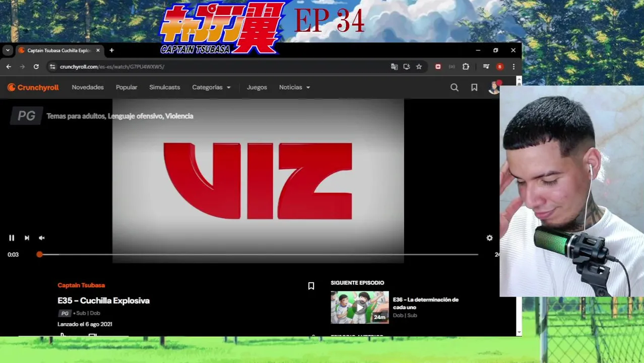Open the tab search dropdown arrow
644x363 pixels.
8,50
